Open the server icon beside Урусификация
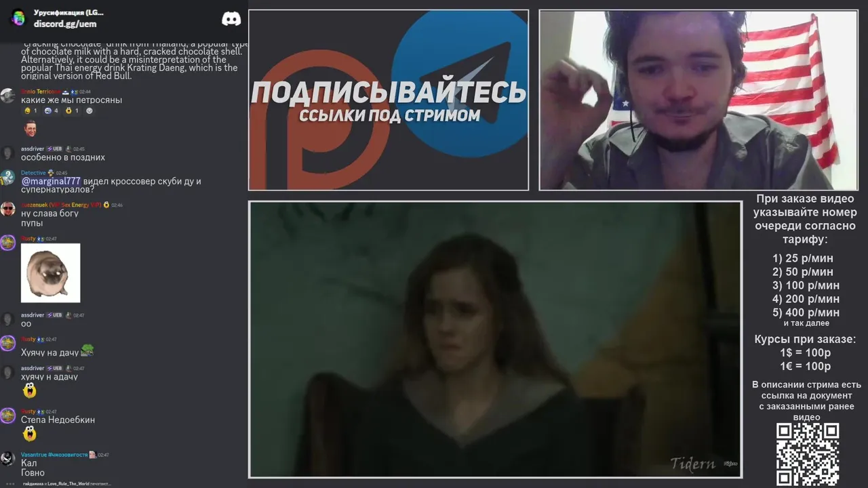 [18, 18]
